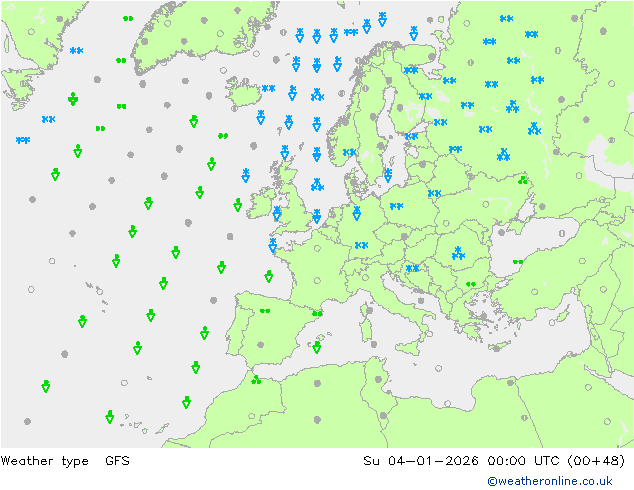Click the rain symbol over northern Spain

tap(265, 310)
